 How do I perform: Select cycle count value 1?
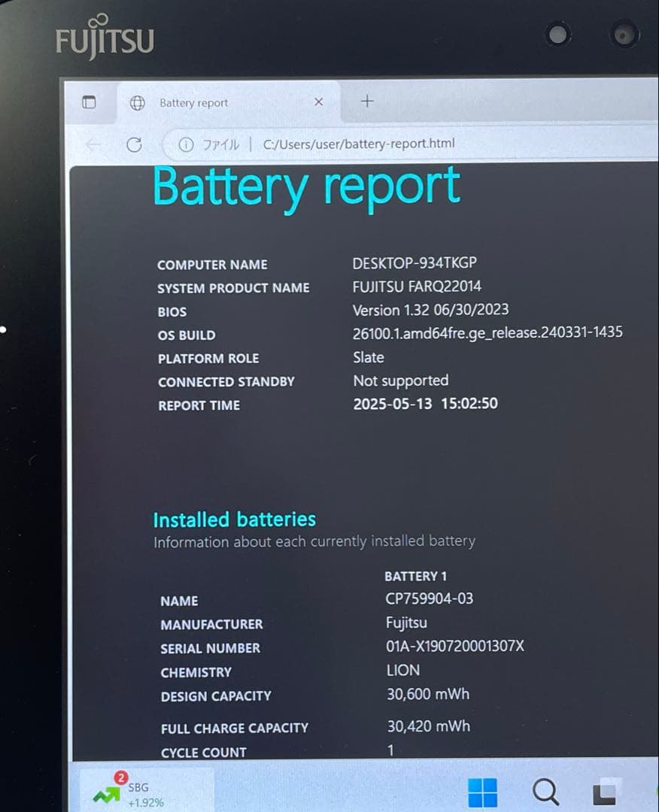click(390, 750)
